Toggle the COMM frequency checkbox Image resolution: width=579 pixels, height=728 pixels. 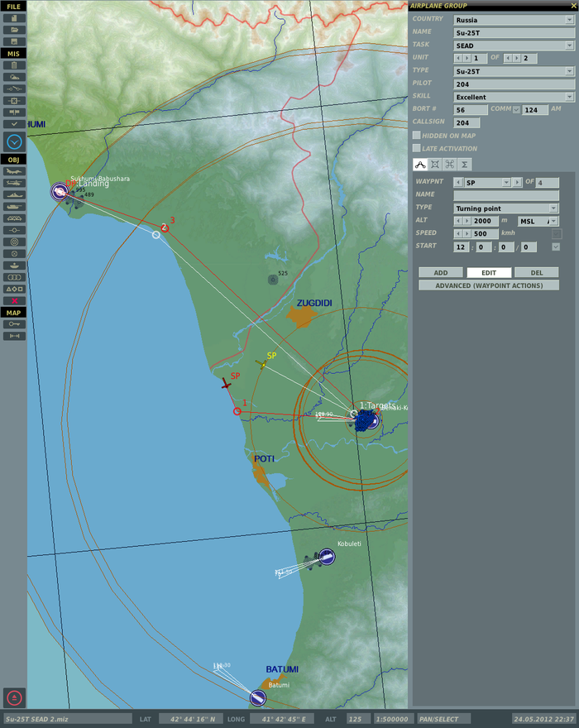pos(516,109)
